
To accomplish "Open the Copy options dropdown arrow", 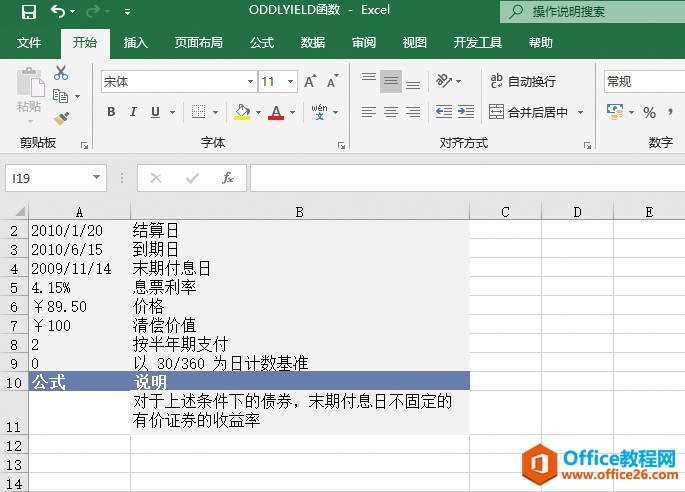I will coord(77,96).
